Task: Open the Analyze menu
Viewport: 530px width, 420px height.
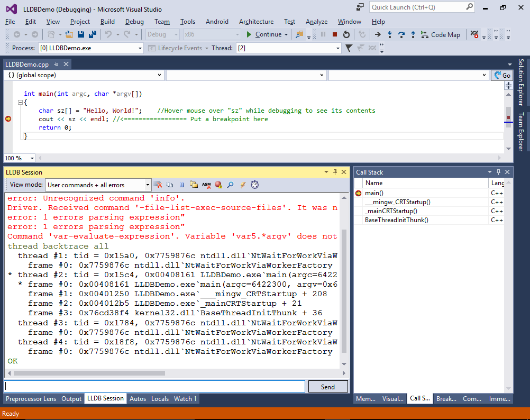Action: [x=316, y=22]
